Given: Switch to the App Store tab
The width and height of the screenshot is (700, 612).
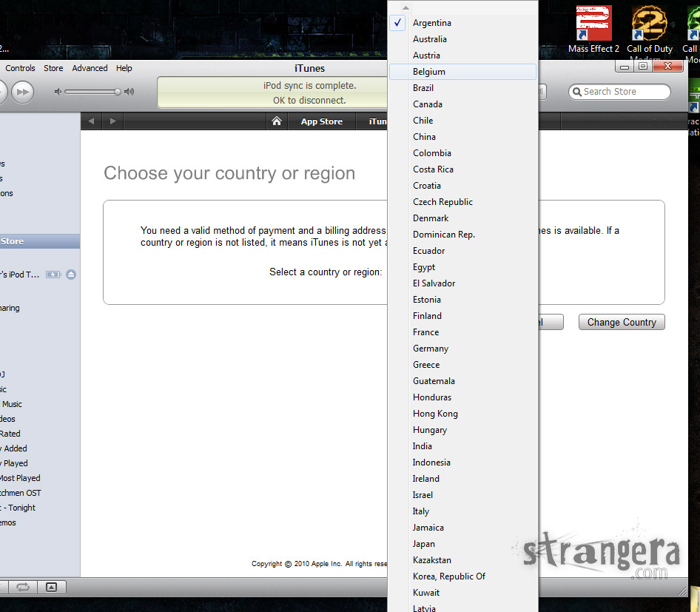Looking at the screenshot, I should (x=321, y=121).
